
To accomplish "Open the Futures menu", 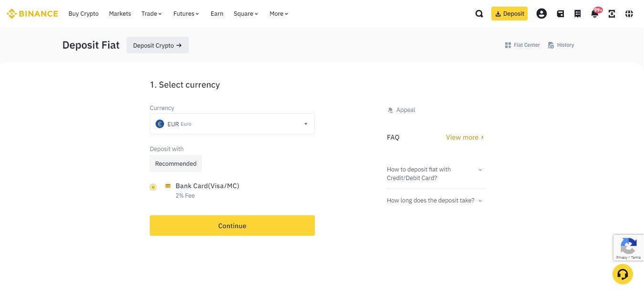I will 186,14.
